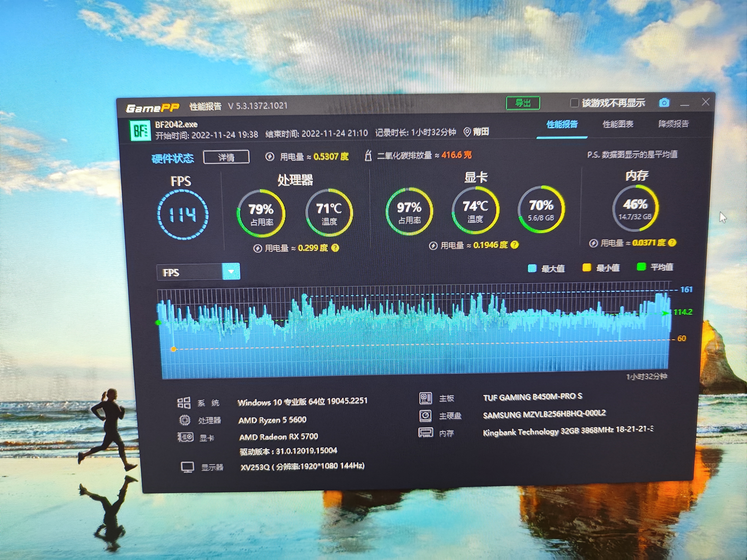Click the 161 max value label
This screenshot has height=560, width=747.
(x=686, y=289)
